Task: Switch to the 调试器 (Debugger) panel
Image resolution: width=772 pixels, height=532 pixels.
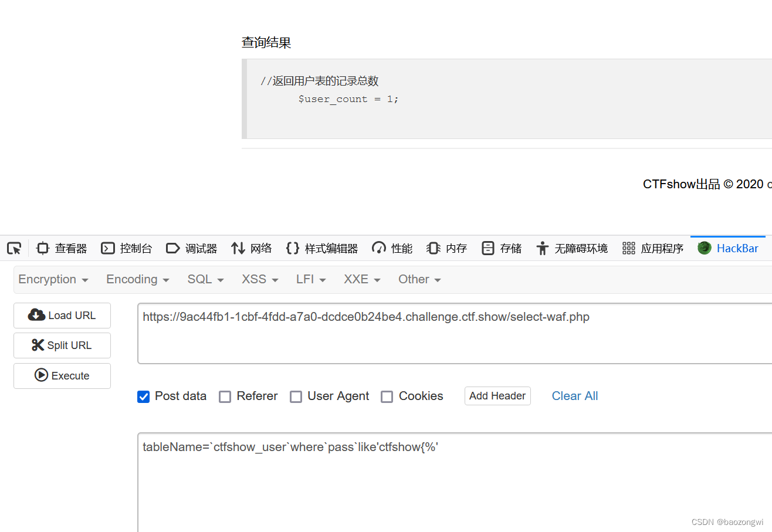Action: pos(192,248)
